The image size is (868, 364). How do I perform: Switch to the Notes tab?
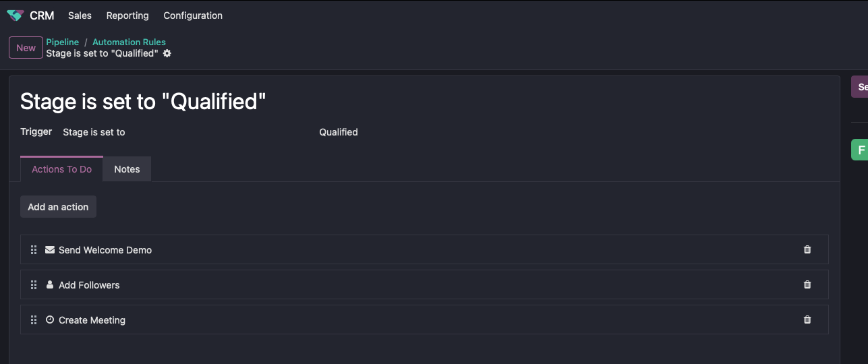click(127, 169)
